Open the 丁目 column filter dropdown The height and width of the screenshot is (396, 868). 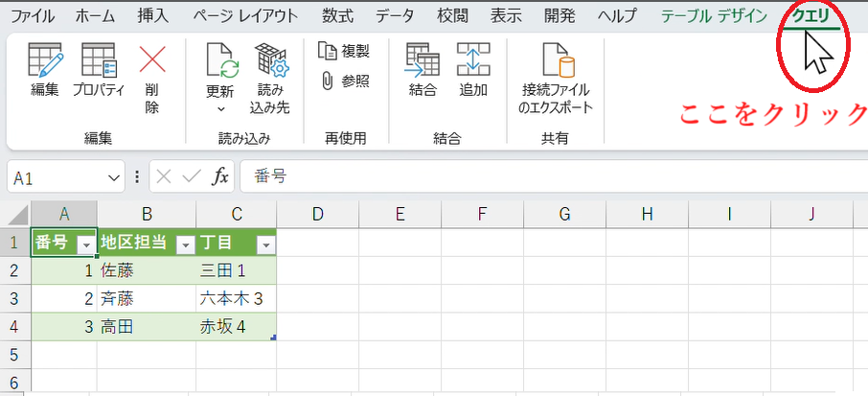click(x=265, y=245)
